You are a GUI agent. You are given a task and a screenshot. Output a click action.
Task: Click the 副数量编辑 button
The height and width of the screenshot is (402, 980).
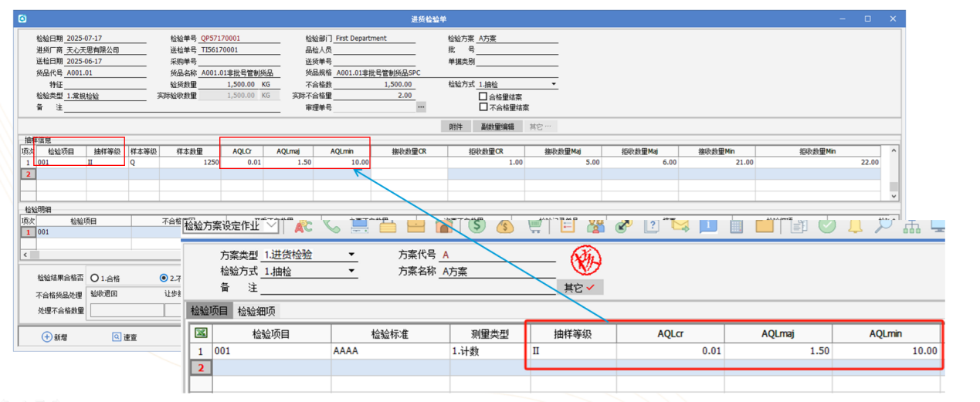(497, 127)
